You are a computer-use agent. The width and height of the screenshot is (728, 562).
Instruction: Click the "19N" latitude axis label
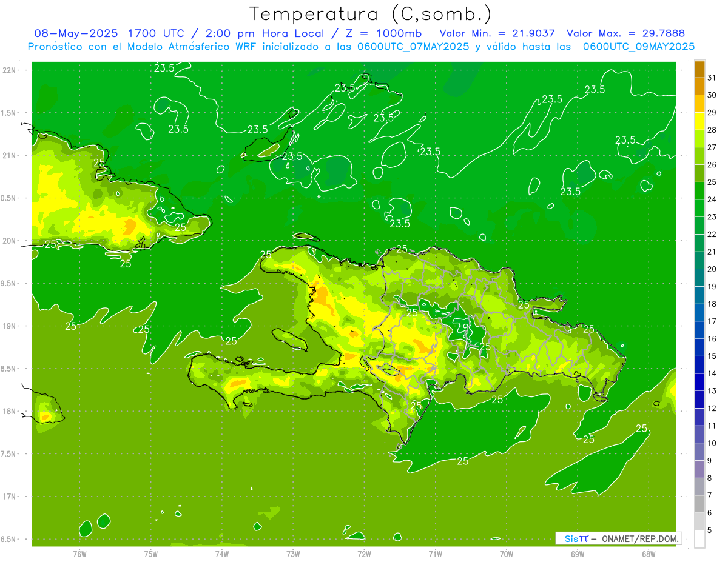tap(10, 326)
